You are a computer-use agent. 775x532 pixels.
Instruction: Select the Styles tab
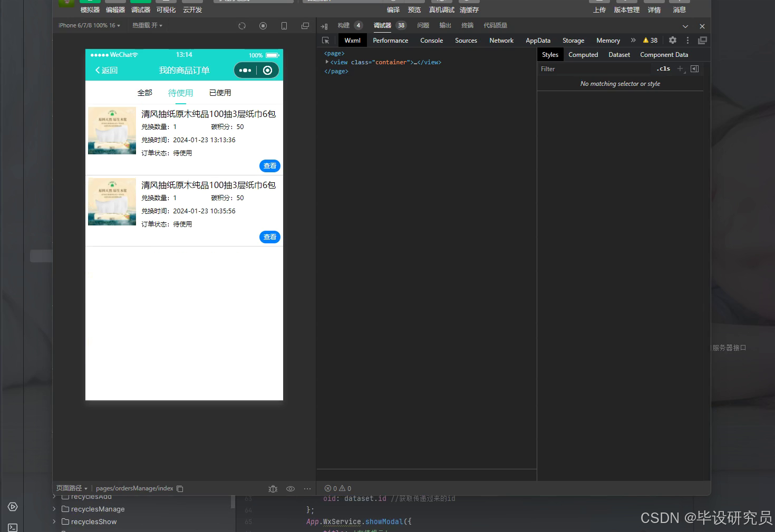tap(550, 55)
